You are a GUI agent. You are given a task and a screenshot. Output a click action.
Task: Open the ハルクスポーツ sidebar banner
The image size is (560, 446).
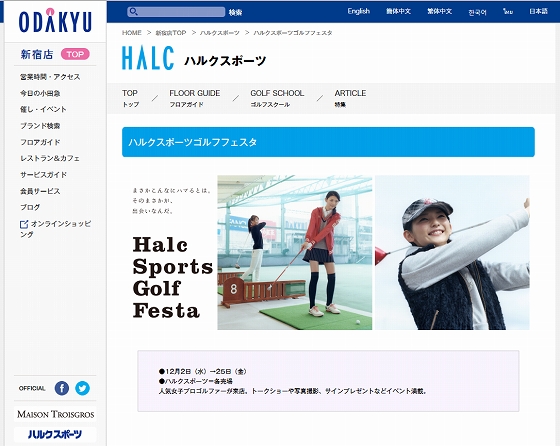(x=55, y=434)
